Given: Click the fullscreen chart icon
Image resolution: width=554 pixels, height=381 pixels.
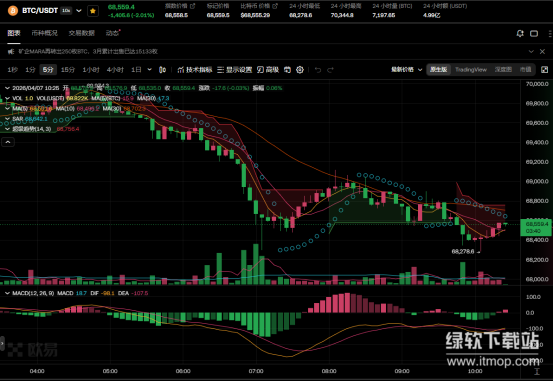Looking at the screenshot, I should [544, 70].
